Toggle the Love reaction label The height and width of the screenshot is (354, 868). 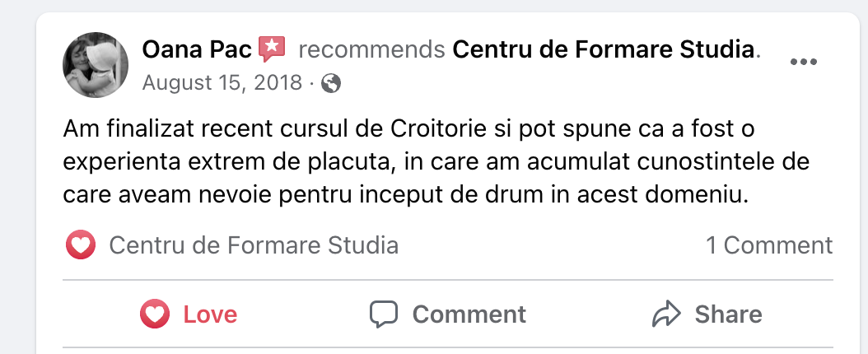click(210, 314)
